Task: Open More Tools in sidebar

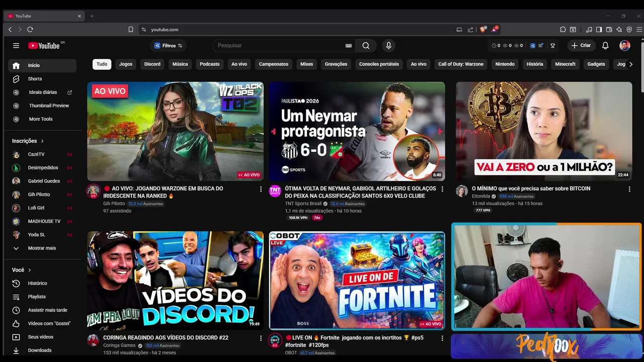Action: (x=42, y=119)
